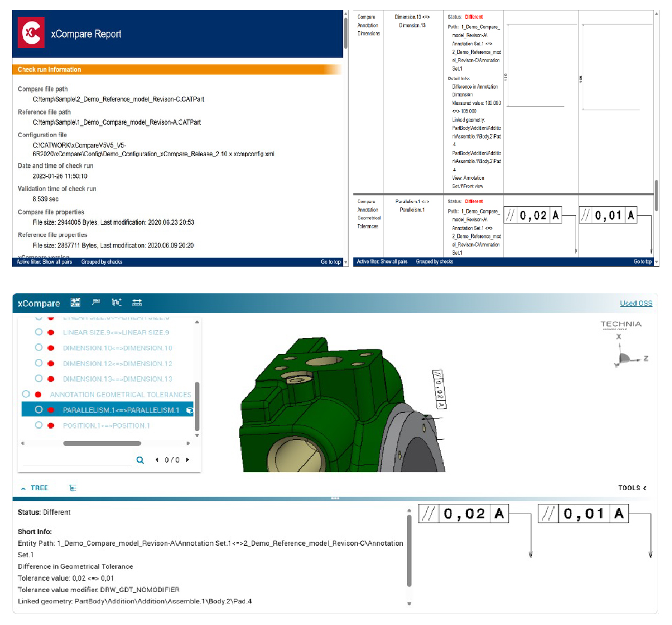Click the details pane vertical scrollbar thumb
The width and height of the screenshot is (672, 625).
click(409, 550)
